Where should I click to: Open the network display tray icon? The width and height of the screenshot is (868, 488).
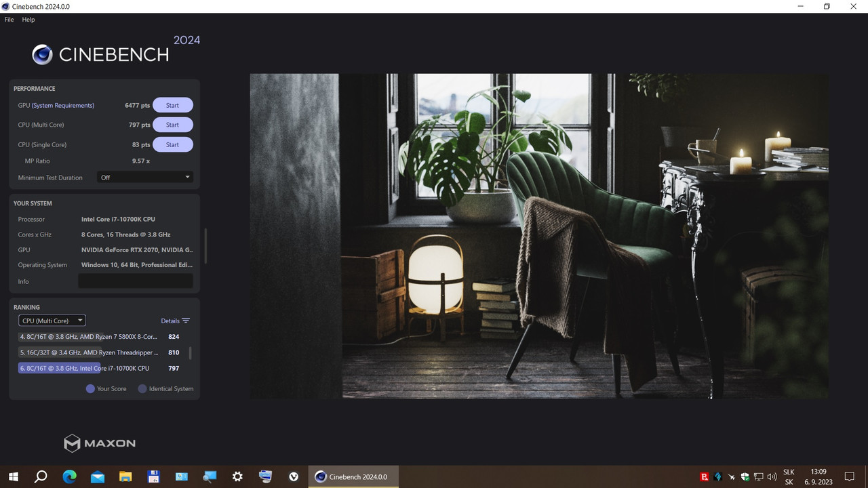coord(759,477)
